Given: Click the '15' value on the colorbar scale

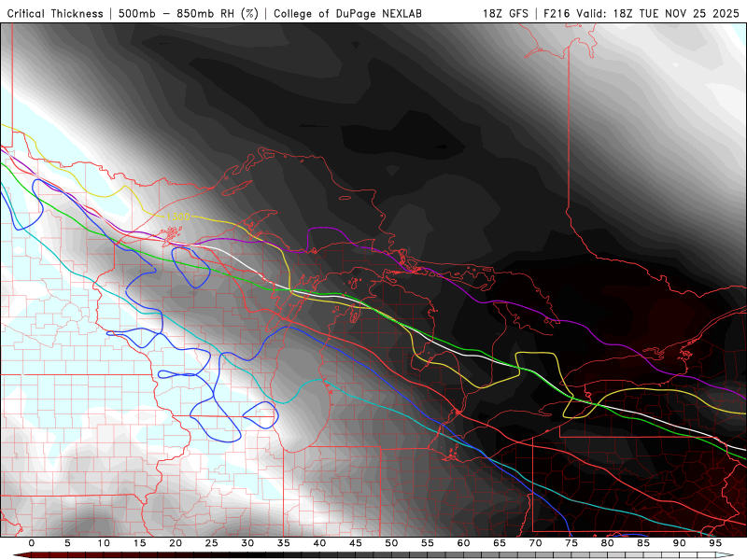Looking at the screenshot, I should (x=139, y=543).
